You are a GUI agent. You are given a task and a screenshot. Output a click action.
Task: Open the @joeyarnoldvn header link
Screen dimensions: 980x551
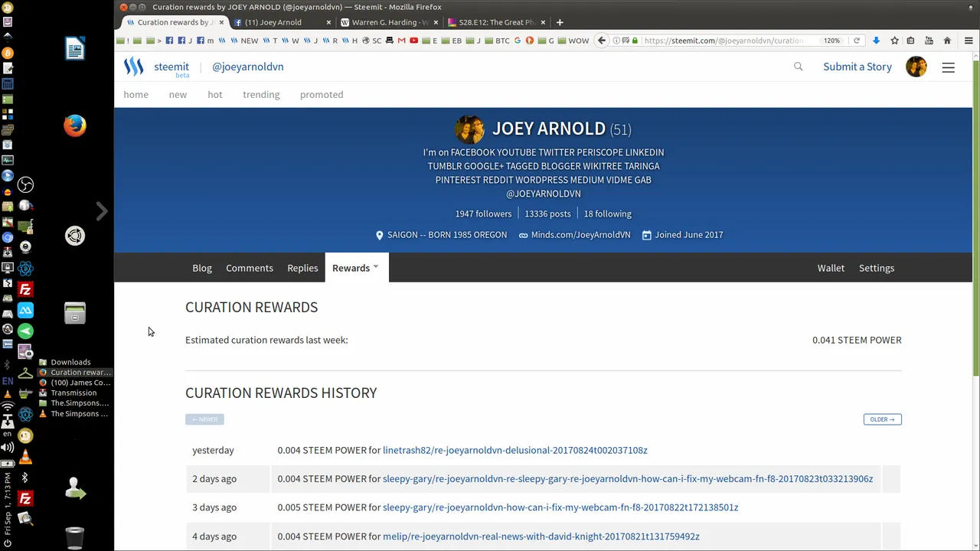[247, 67]
